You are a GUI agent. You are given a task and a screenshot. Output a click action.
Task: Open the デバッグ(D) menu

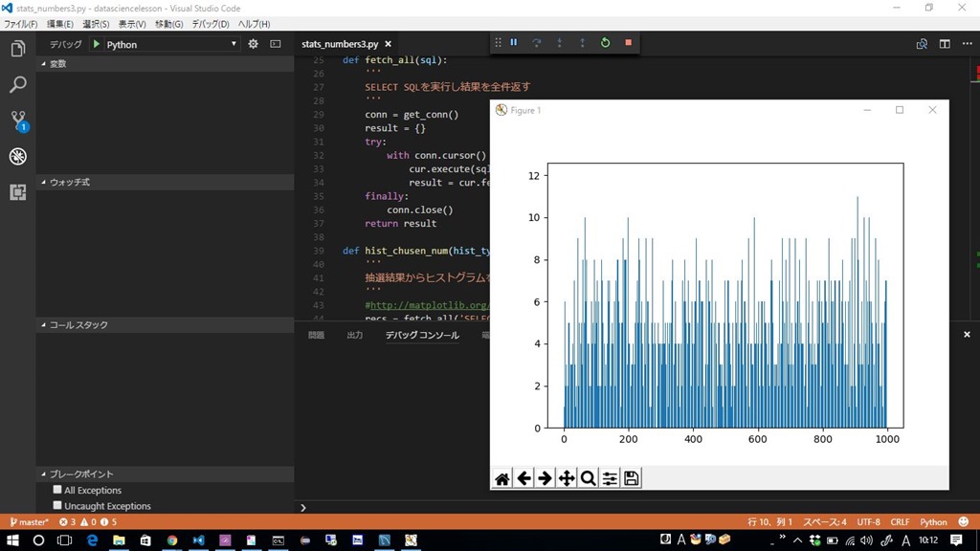[x=211, y=24]
